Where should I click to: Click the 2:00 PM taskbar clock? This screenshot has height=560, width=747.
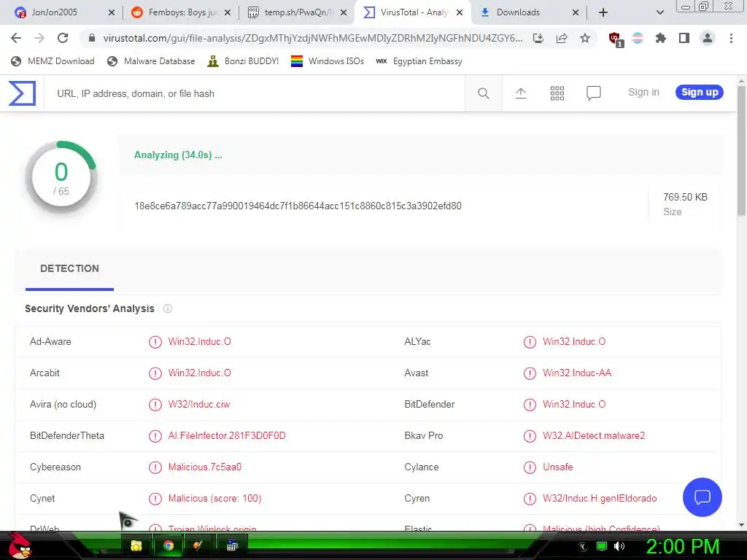pyautogui.click(x=682, y=546)
